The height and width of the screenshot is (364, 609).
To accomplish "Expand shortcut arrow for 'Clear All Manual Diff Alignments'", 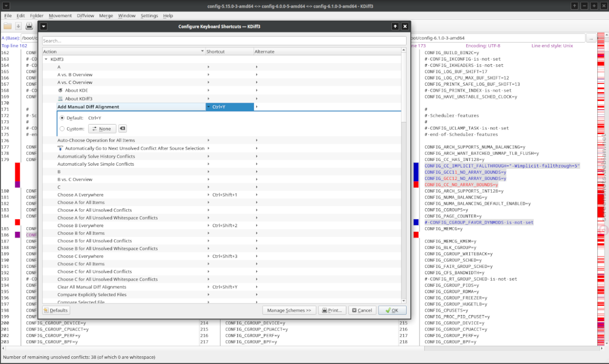I will 209,287.
